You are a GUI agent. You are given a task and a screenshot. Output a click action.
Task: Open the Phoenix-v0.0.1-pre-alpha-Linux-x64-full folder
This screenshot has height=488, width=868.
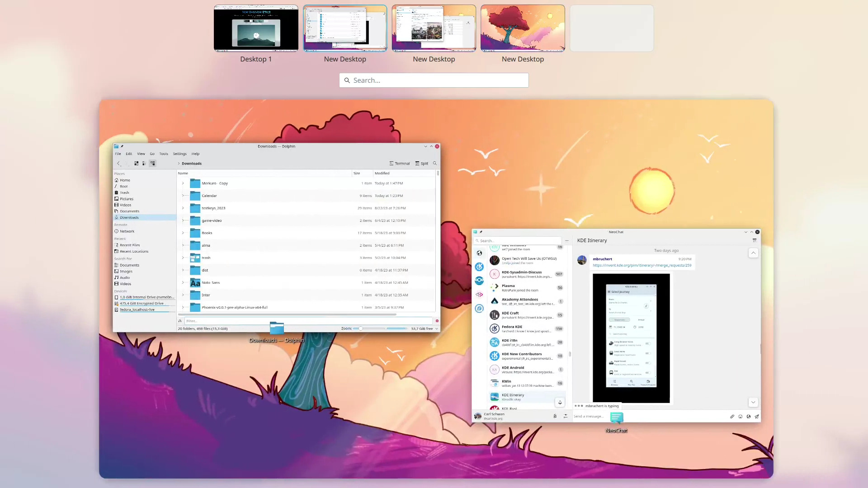[x=235, y=308]
